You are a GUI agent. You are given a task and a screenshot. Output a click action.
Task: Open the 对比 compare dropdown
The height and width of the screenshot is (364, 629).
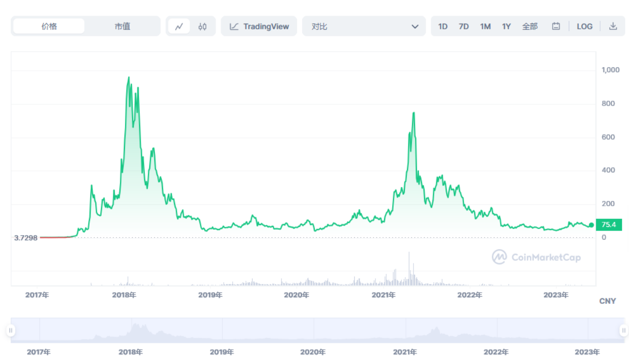coord(364,26)
